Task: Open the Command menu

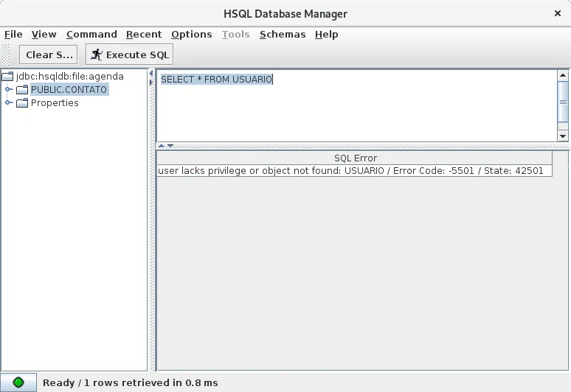Action: 91,34
